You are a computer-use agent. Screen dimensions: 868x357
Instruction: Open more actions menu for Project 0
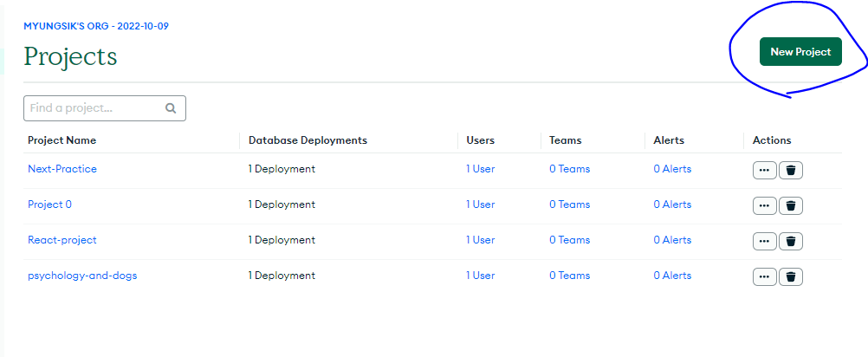point(765,206)
